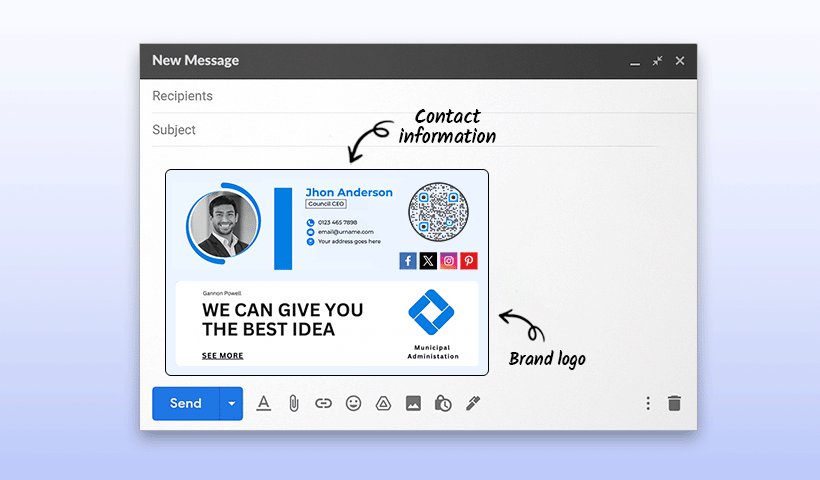The width and height of the screenshot is (820, 480).
Task: Click the Instagram icon in signature
Action: (x=449, y=261)
